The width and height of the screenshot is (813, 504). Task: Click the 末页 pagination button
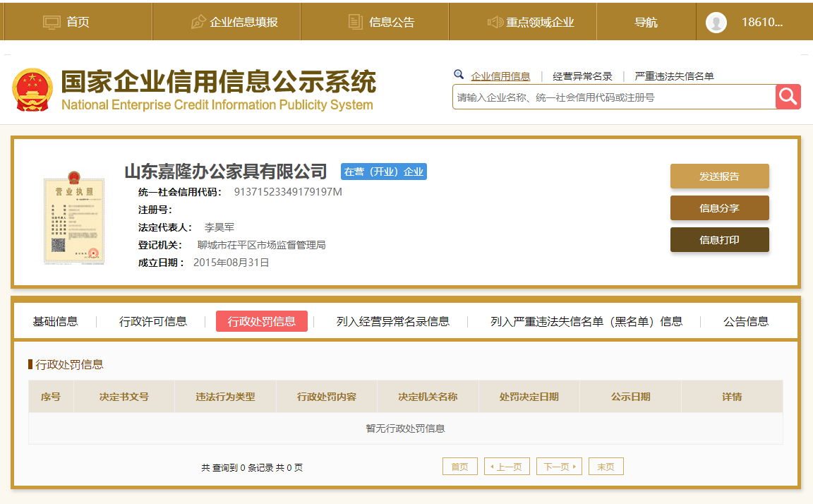coord(606,466)
